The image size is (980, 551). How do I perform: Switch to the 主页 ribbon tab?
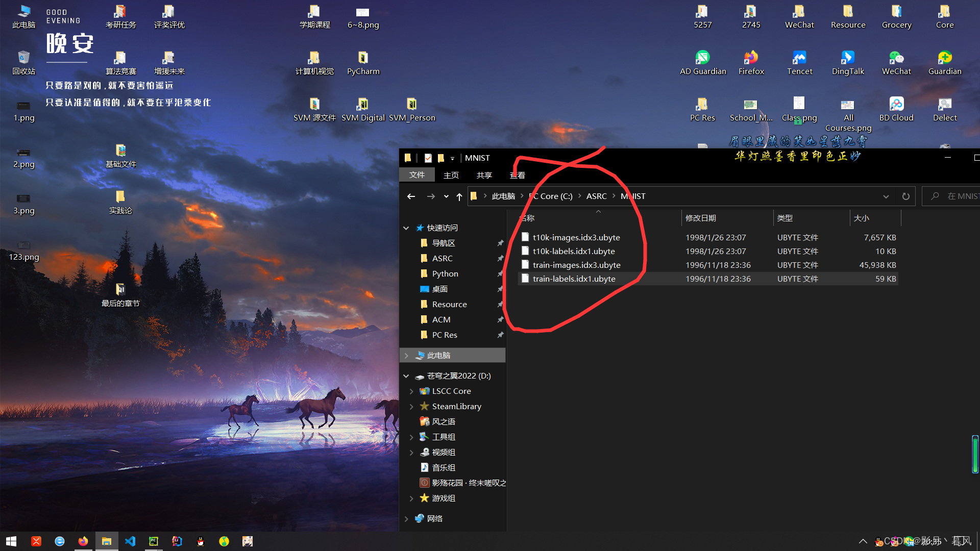click(x=451, y=175)
